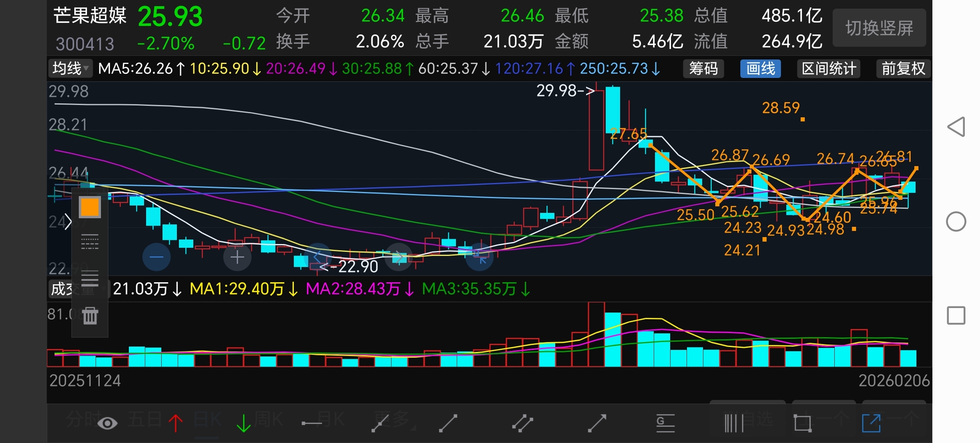980x443 pixels.
Task: Toggle the 前复权 price adjustment option
Action: coord(903,69)
